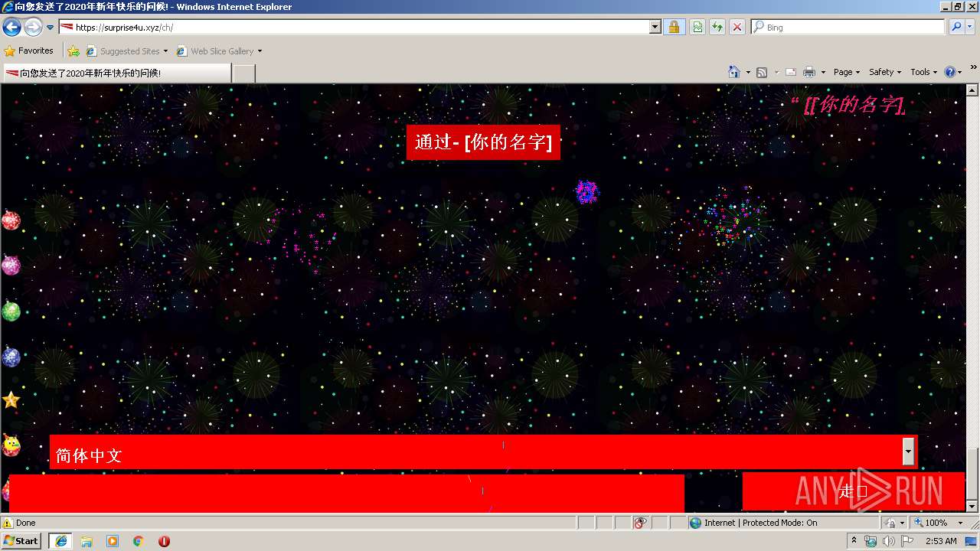Expand the zoom level dropdown arrow
Viewport: 980px width, 551px height.
(x=960, y=523)
